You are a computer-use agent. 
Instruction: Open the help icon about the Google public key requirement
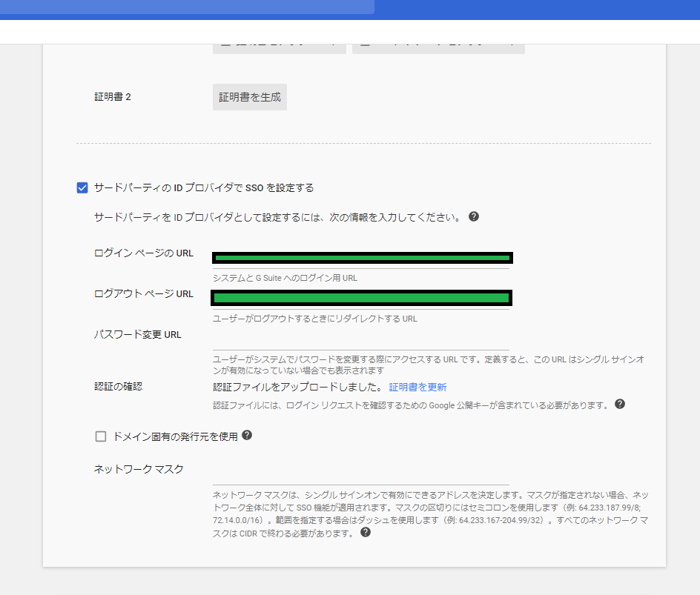tap(621, 404)
